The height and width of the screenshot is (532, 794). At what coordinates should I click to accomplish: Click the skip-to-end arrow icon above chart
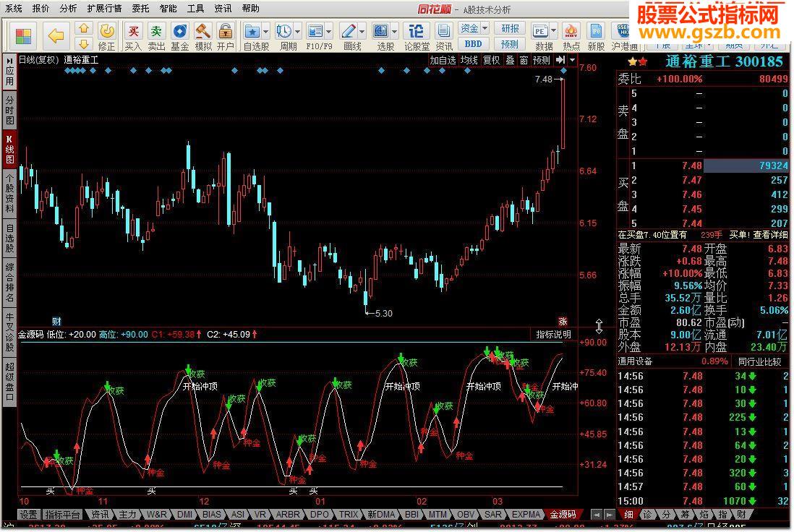pos(560,60)
